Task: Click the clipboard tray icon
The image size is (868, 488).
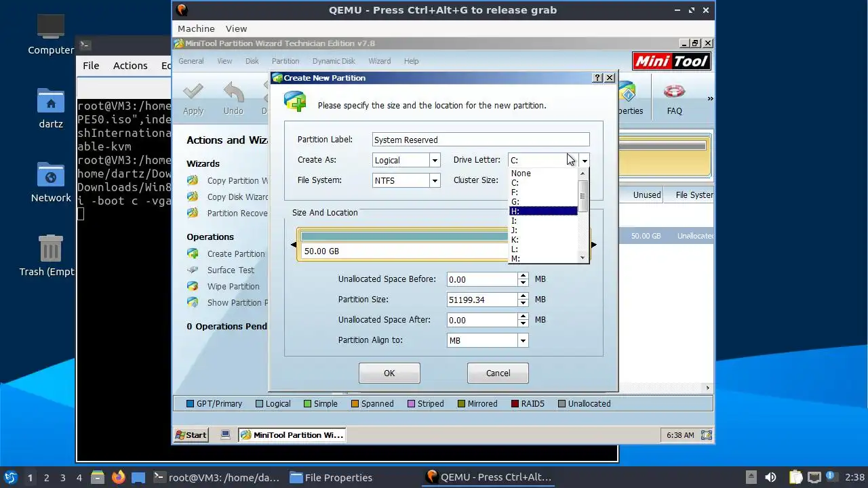Action: [x=795, y=477]
